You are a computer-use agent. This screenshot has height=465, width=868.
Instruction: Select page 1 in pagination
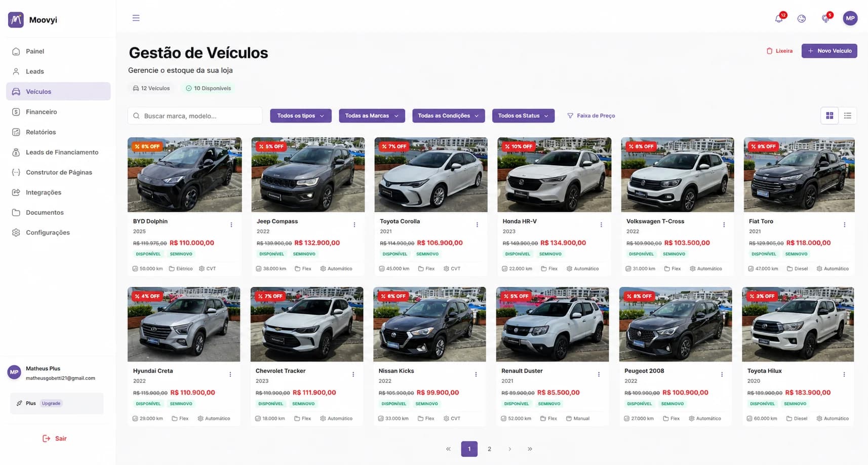coord(469,449)
